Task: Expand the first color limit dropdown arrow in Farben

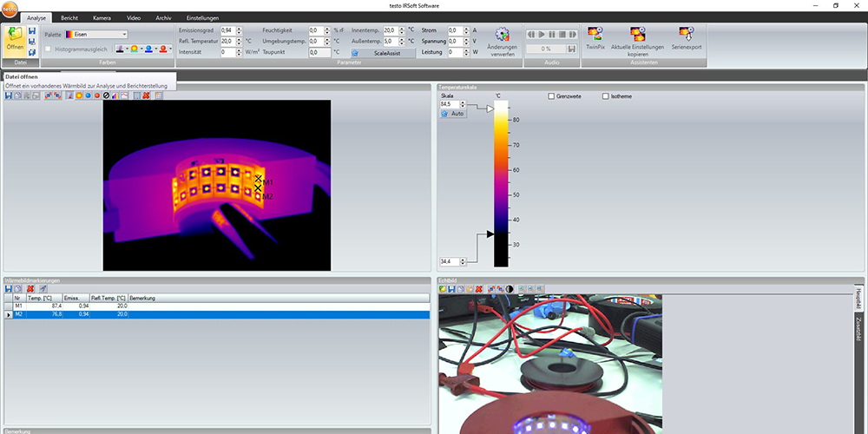Action: (x=128, y=49)
